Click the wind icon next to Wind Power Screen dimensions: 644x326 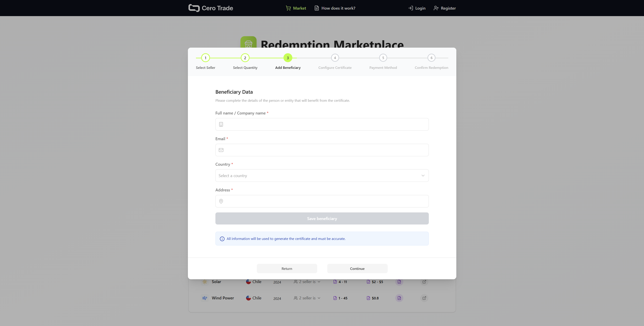coord(205,298)
